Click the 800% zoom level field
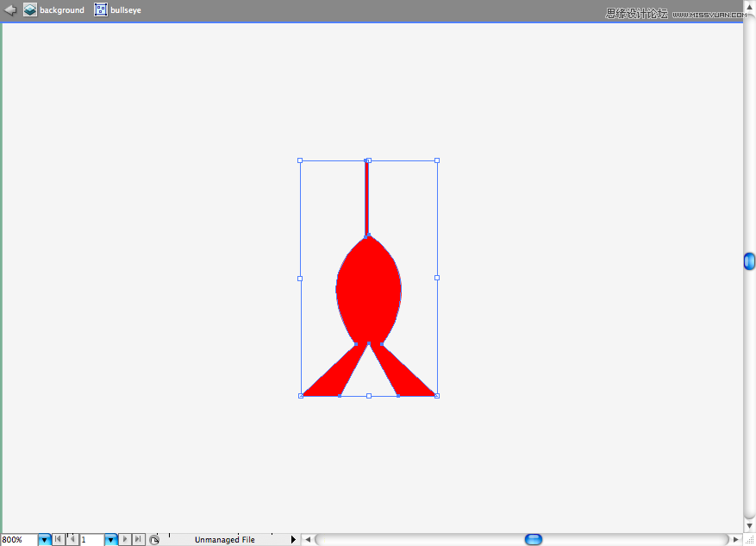Viewport: 756px width, 546px height. click(19, 540)
